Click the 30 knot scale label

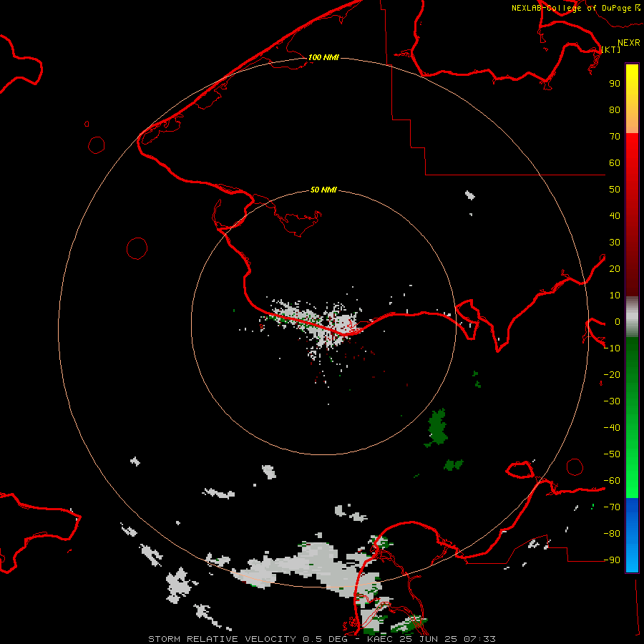[x=615, y=243]
